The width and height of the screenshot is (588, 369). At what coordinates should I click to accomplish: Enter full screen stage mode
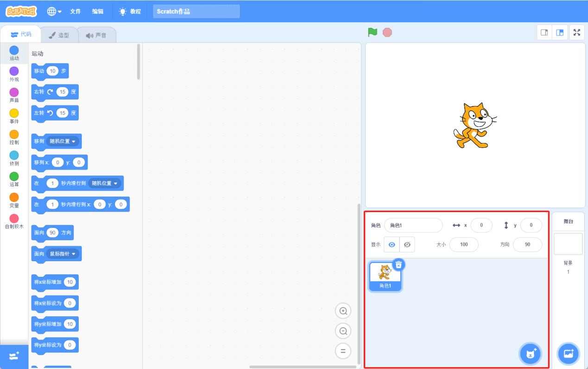[576, 32]
